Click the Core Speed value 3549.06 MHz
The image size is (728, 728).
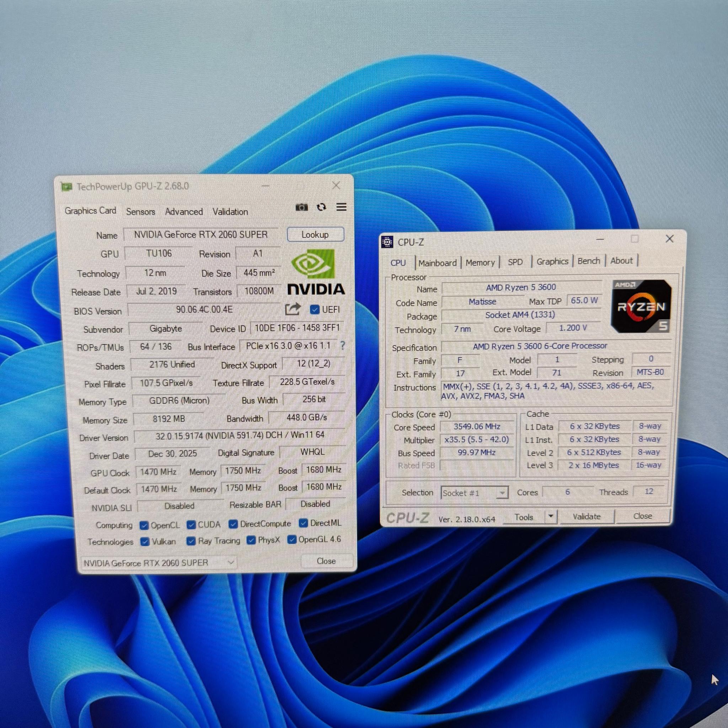coord(477,427)
